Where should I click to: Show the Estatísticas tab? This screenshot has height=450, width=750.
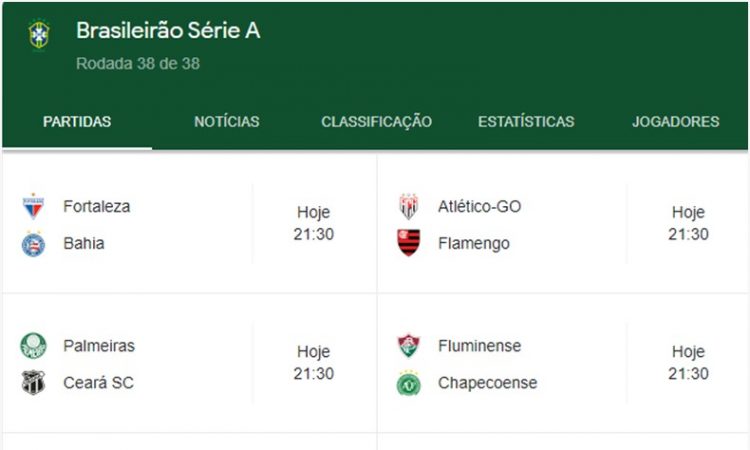coord(526,122)
